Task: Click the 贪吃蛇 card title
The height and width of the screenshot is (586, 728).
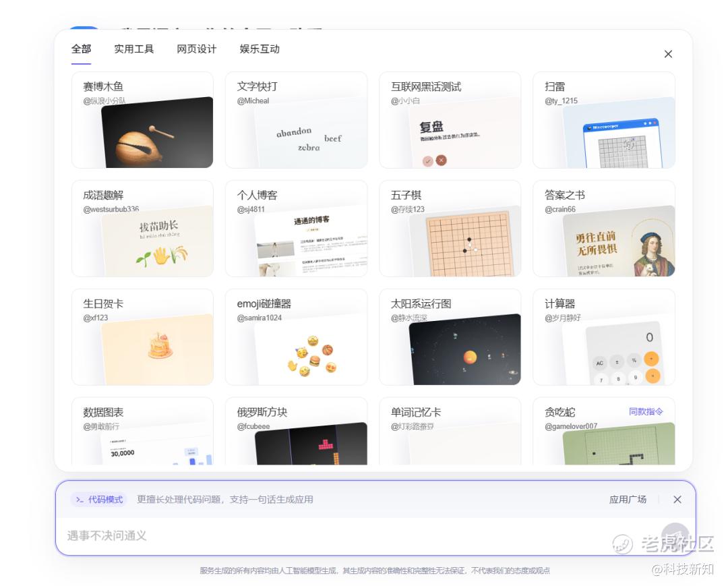Action: pyautogui.click(x=560, y=412)
